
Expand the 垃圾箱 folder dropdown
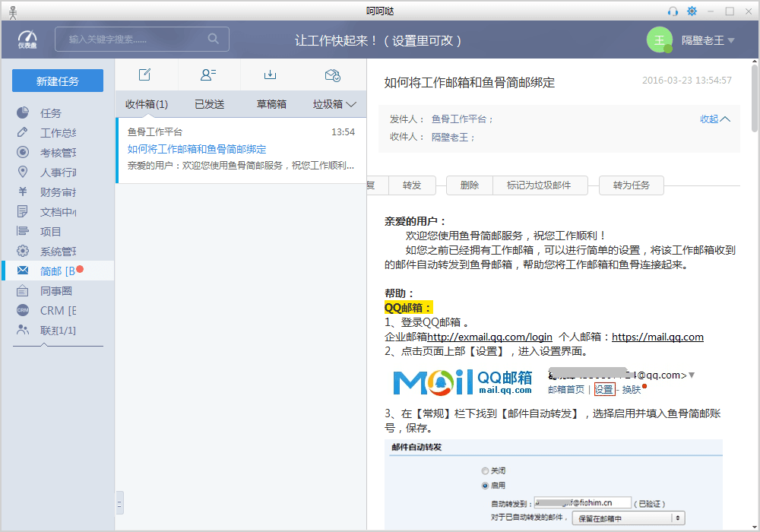(334, 104)
